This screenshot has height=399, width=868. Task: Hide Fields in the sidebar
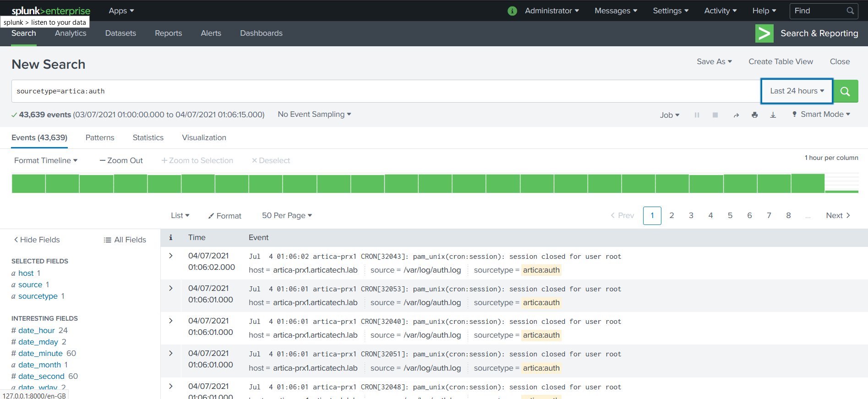point(37,240)
